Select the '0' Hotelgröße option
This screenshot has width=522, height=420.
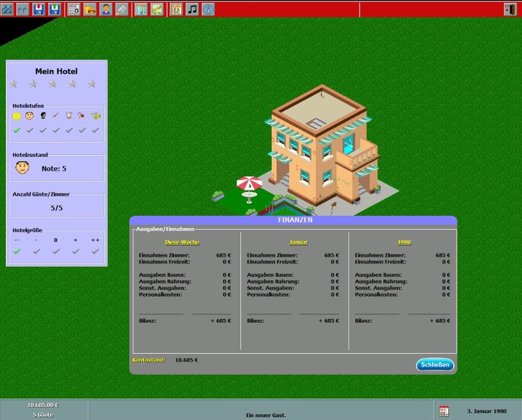click(x=55, y=251)
